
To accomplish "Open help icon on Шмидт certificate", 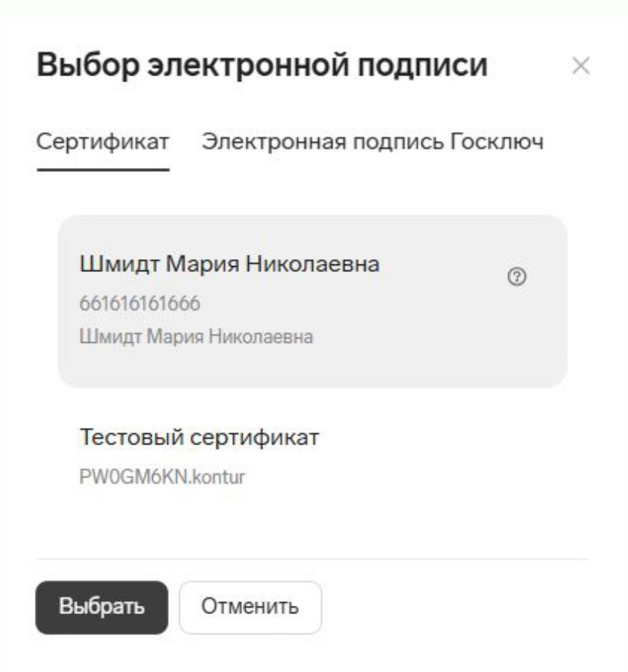I will pos(516,276).
